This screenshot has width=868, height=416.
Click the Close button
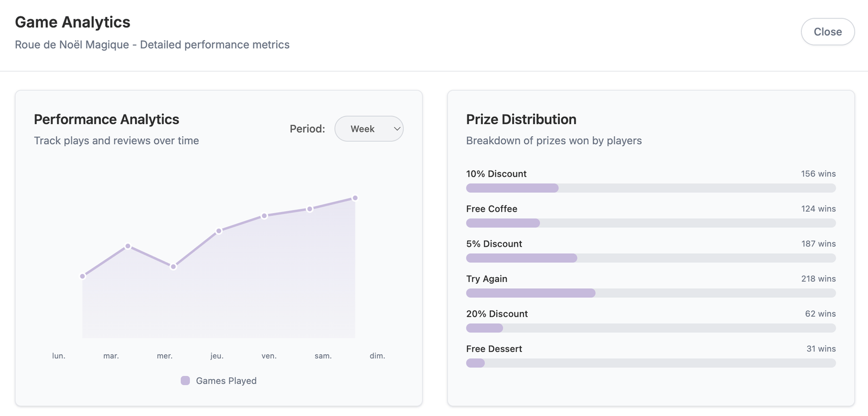(x=827, y=32)
